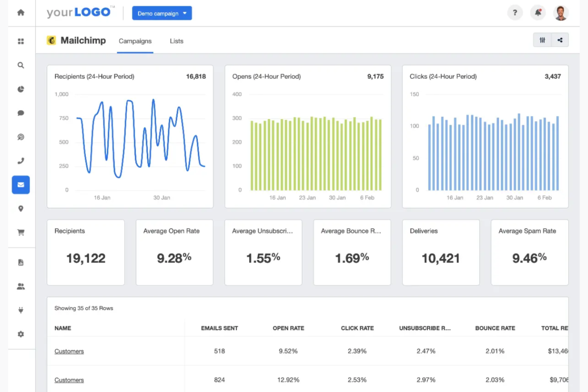
Task: Click the first Customers link in the table
Action: pos(69,351)
